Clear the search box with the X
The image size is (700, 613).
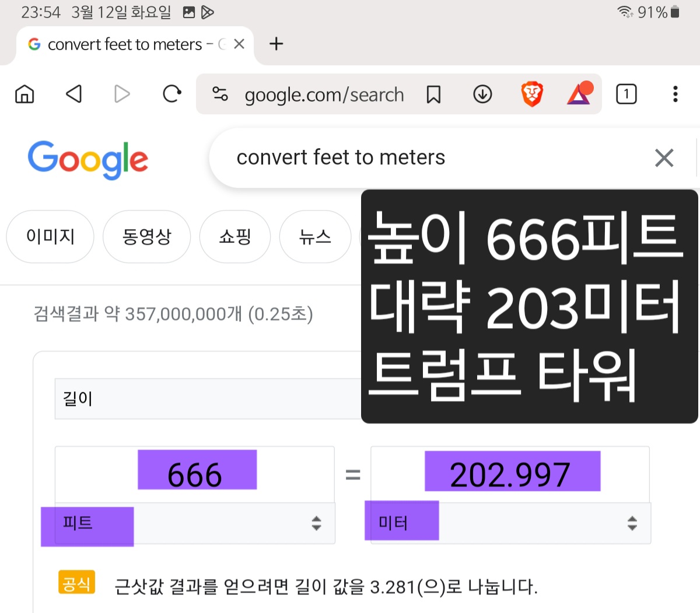click(x=664, y=157)
